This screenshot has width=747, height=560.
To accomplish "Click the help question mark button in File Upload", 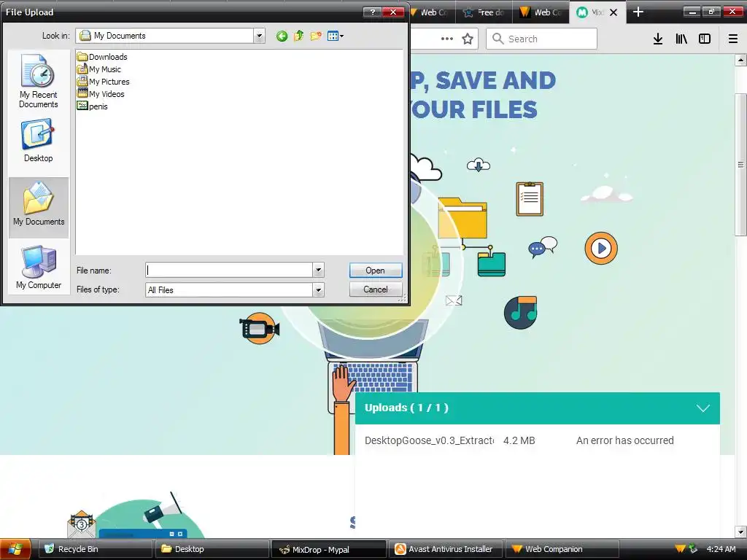I will (x=372, y=12).
